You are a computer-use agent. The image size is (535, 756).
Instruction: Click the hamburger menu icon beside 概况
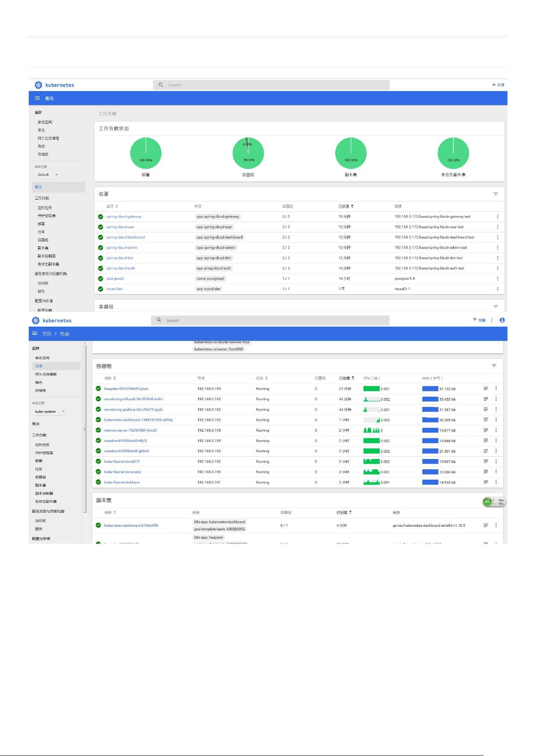point(38,98)
